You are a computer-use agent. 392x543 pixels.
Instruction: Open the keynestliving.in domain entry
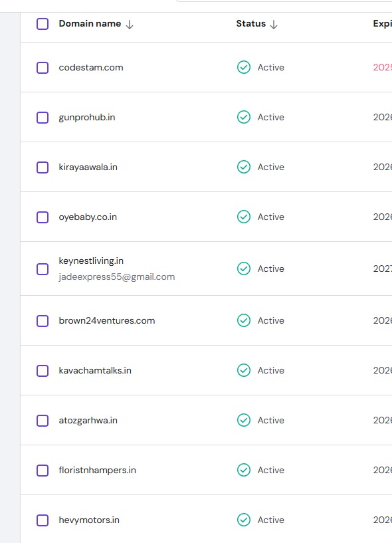coord(91,261)
